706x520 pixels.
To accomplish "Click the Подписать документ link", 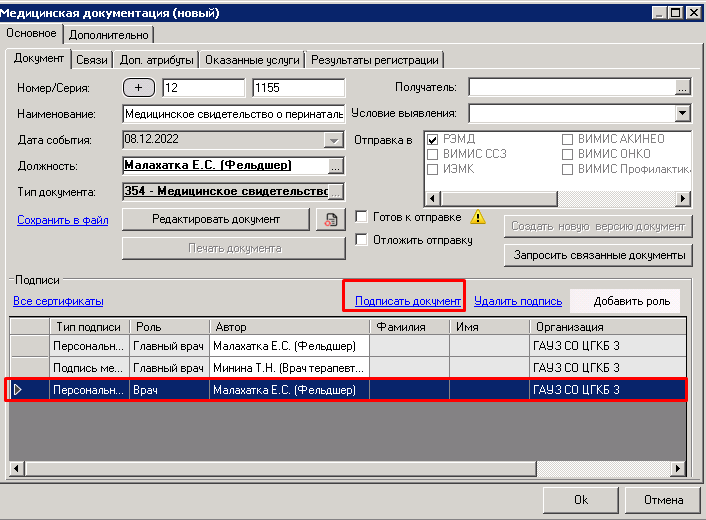I will [408, 301].
